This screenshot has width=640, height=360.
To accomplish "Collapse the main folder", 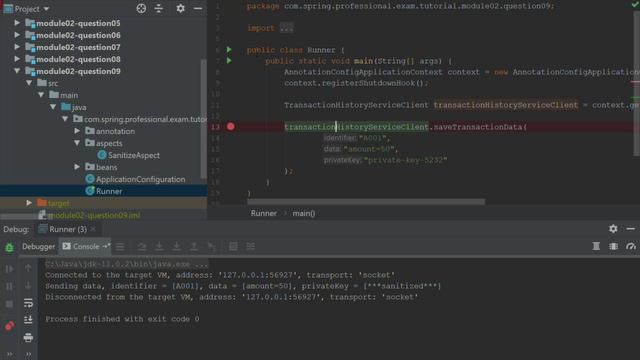I will coord(41,95).
